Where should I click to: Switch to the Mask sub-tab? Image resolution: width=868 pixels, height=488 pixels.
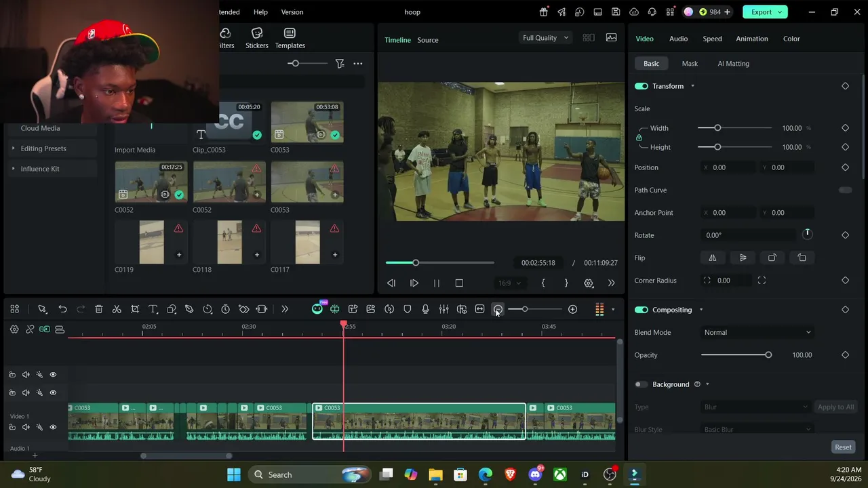pyautogui.click(x=690, y=64)
